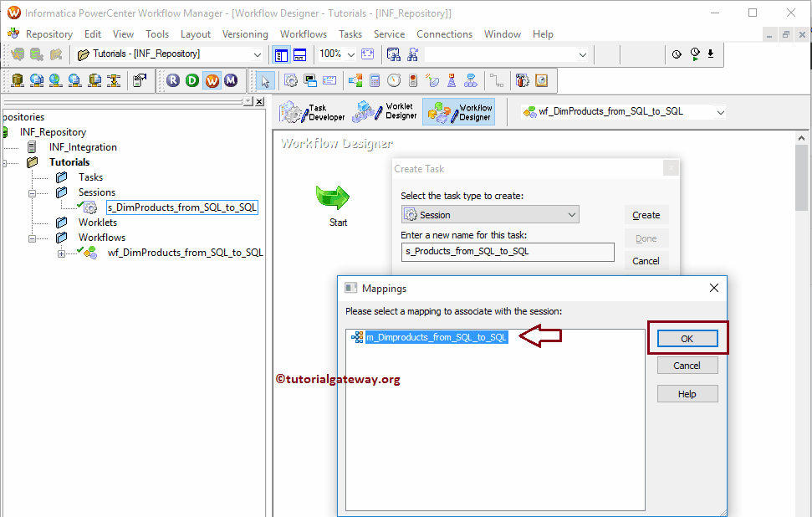Click the database cylinder connection icon
The image size is (812, 517).
[18, 80]
